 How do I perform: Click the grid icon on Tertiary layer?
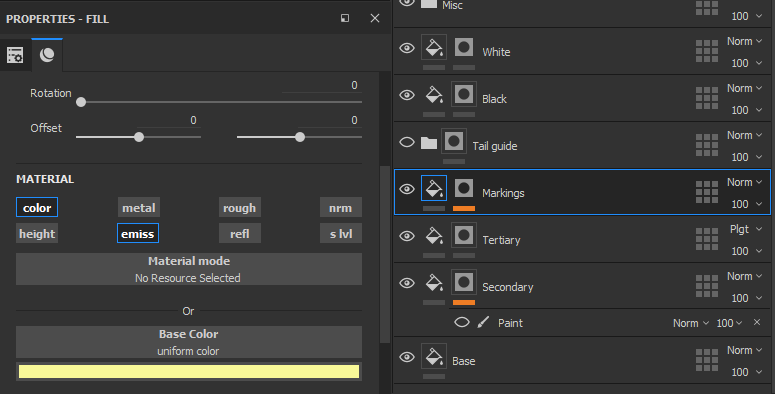pyautogui.click(x=707, y=239)
